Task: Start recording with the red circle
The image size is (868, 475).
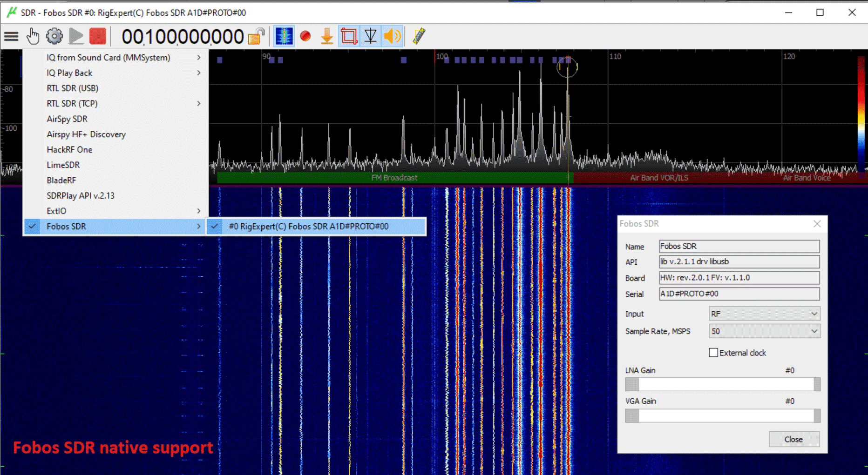Action: click(x=305, y=36)
